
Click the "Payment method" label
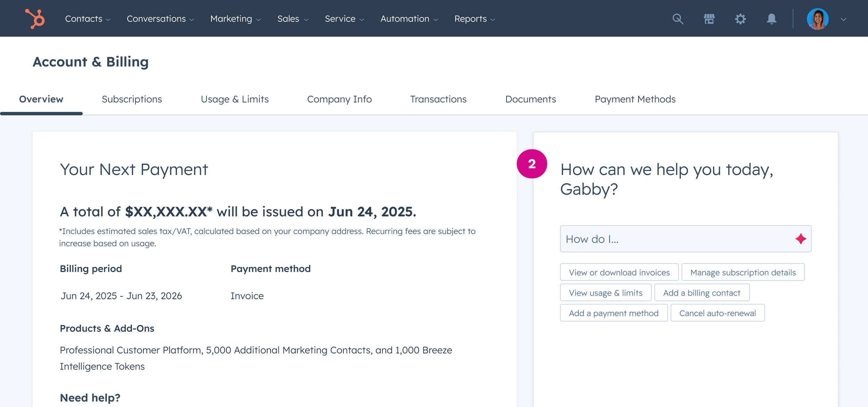(x=271, y=269)
